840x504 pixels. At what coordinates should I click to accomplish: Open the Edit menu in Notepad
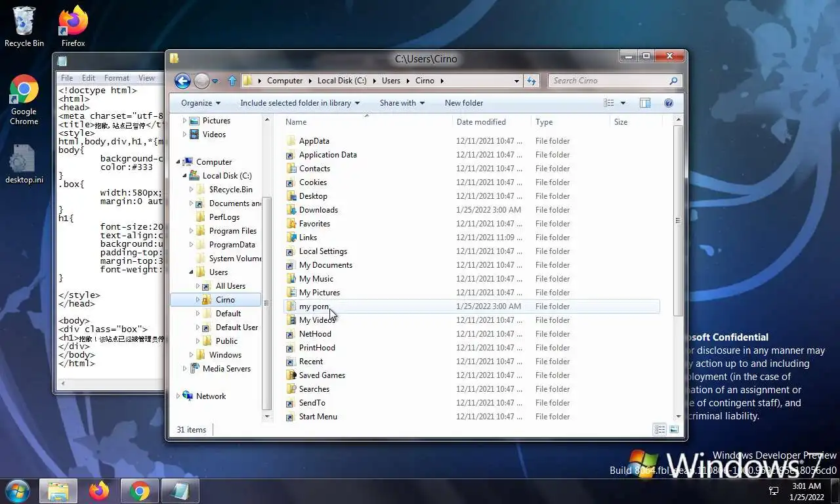(x=89, y=78)
